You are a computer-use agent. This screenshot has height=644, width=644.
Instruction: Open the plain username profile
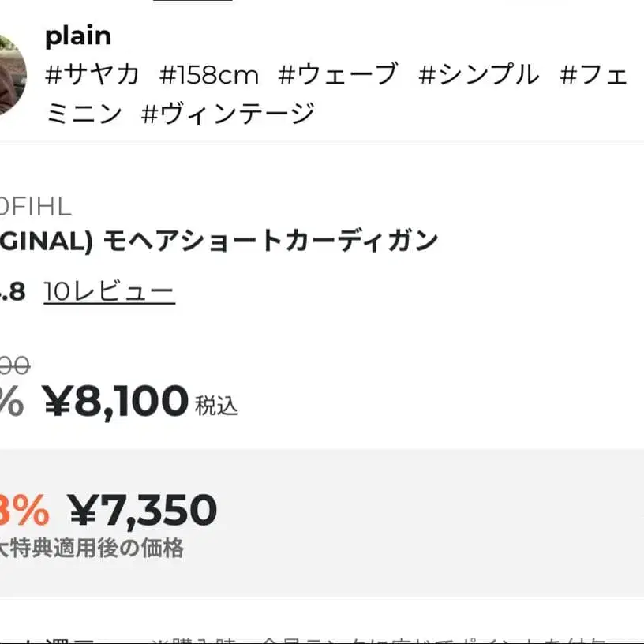(x=78, y=36)
